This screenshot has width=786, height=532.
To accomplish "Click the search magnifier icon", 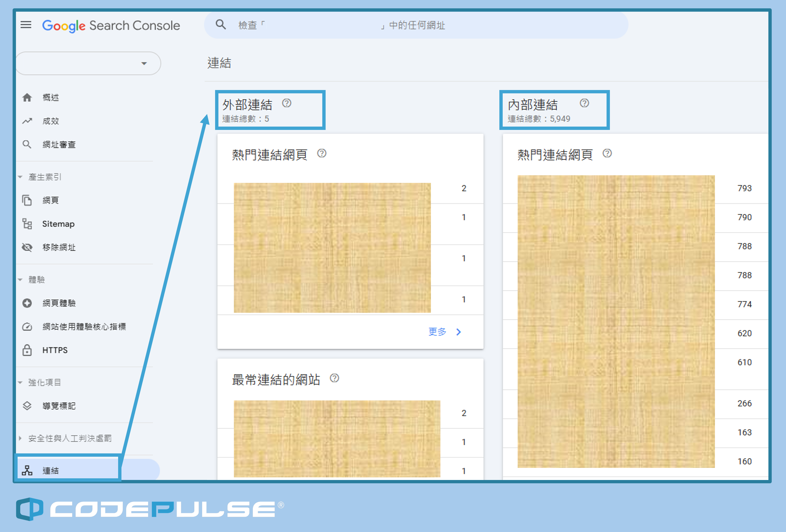I will [221, 25].
